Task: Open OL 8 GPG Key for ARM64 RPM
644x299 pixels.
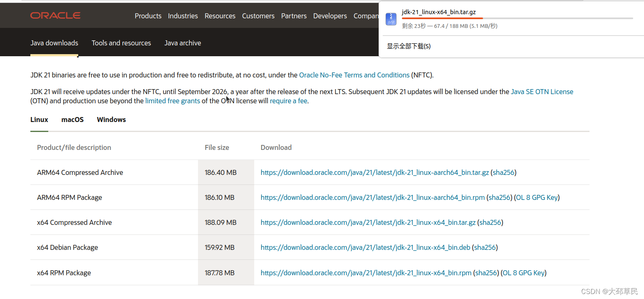Action: pos(537,197)
